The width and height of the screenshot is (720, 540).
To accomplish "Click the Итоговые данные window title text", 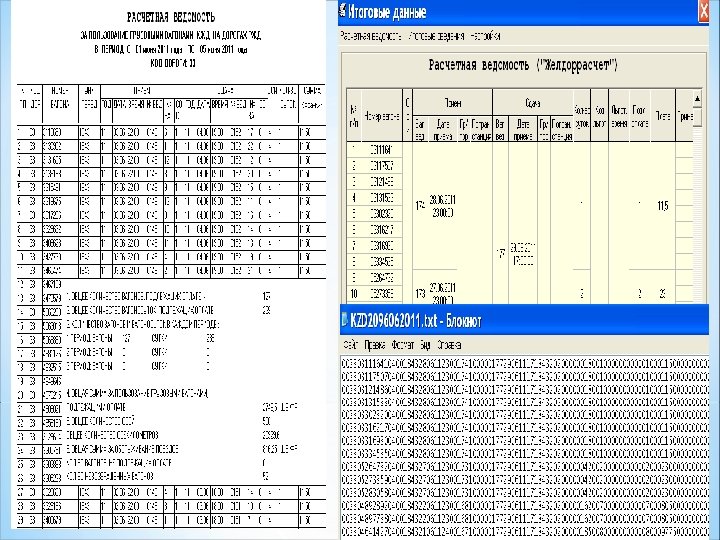I will pyautogui.click(x=387, y=11).
